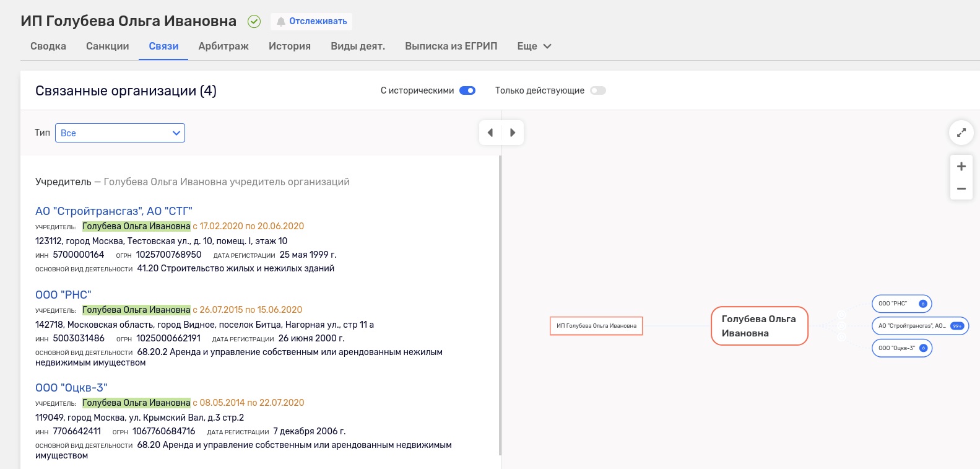Go to previous graph step arrow
980x469 pixels.
coord(490,133)
